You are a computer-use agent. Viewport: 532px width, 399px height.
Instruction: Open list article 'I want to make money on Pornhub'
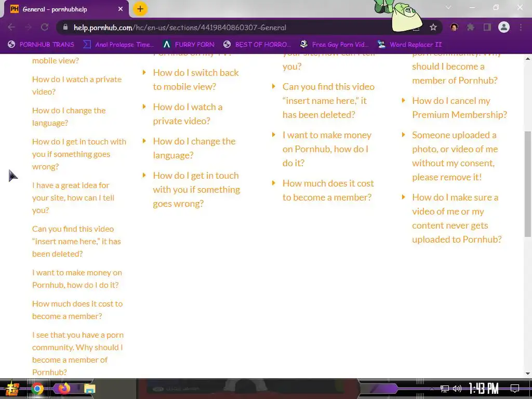click(x=327, y=149)
